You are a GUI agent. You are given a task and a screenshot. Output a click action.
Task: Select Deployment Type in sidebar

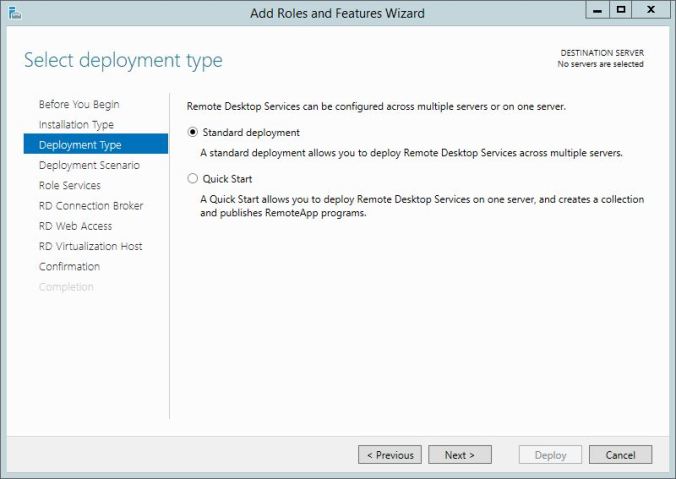pyautogui.click(x=80, y=145)
